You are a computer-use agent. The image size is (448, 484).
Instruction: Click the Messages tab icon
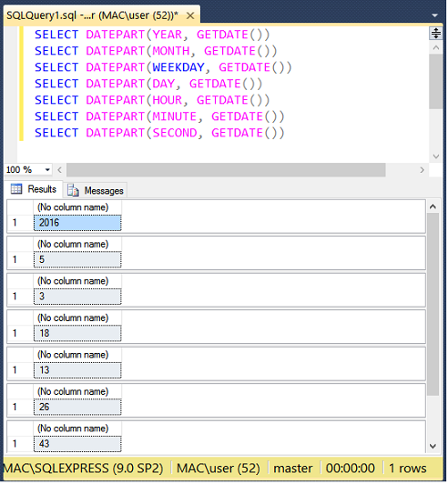pyautogui.click(x=74, y=191)
